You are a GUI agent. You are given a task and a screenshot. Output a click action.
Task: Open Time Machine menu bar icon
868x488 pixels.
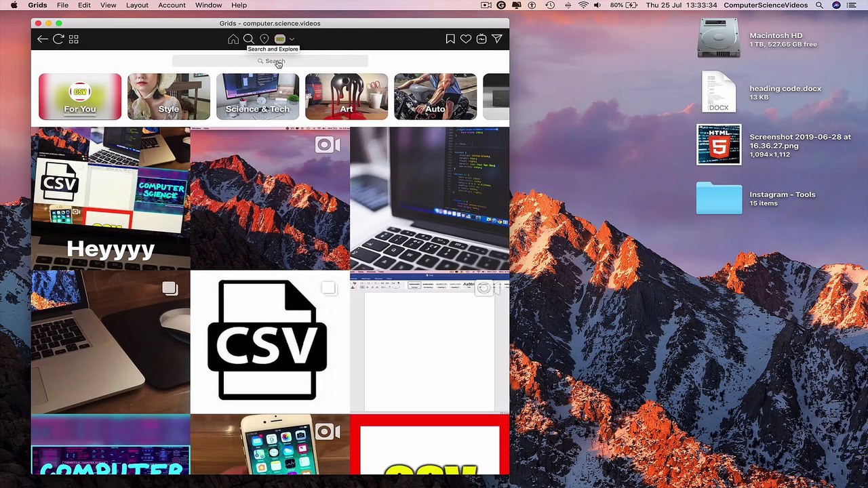tap(550, 5)
